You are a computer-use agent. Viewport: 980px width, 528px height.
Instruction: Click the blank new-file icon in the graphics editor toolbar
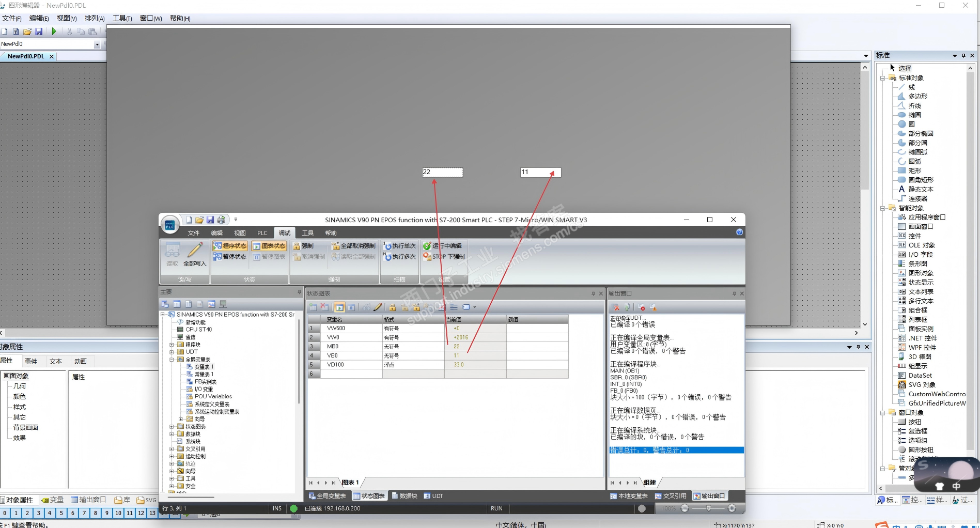tap(4, 32)
